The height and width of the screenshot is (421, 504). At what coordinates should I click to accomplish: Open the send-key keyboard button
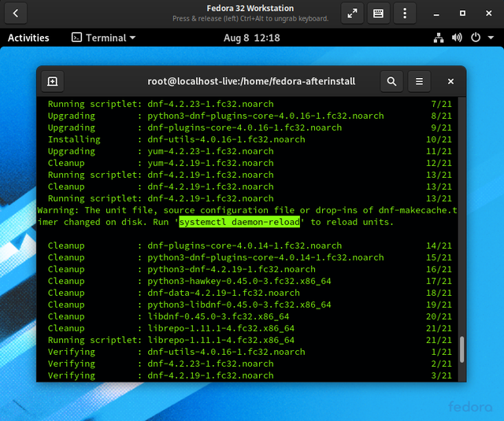pyautogui.click(x=378, y=13)
